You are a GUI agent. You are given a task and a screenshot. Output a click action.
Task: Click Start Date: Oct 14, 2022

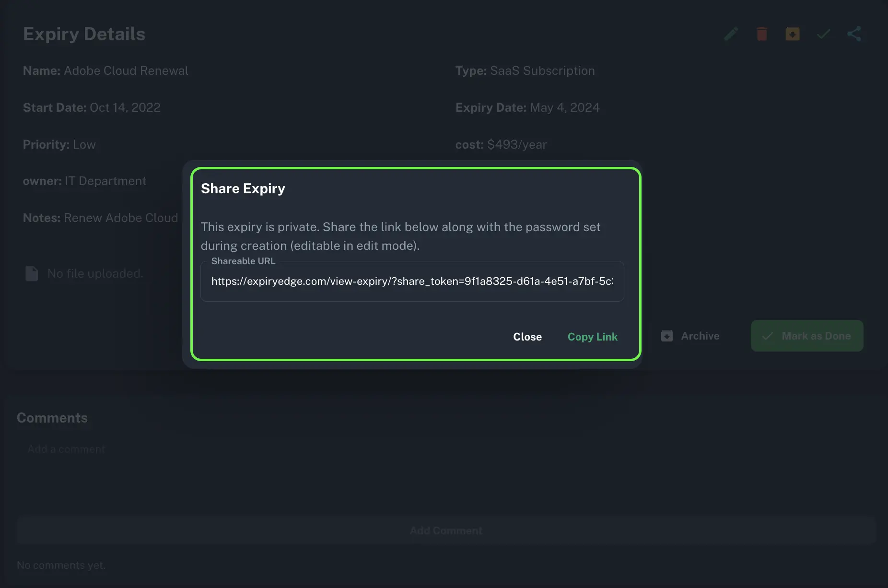click(x=92, y=107)
